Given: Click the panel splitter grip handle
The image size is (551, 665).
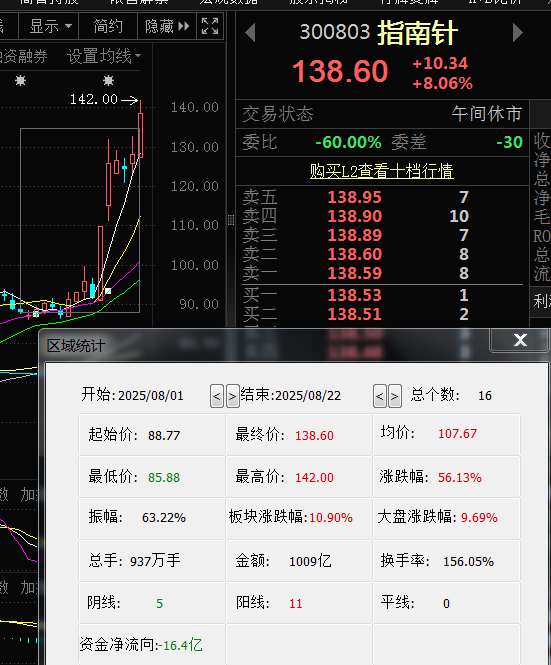Looking at the screenshot, I should pos(231,220).
